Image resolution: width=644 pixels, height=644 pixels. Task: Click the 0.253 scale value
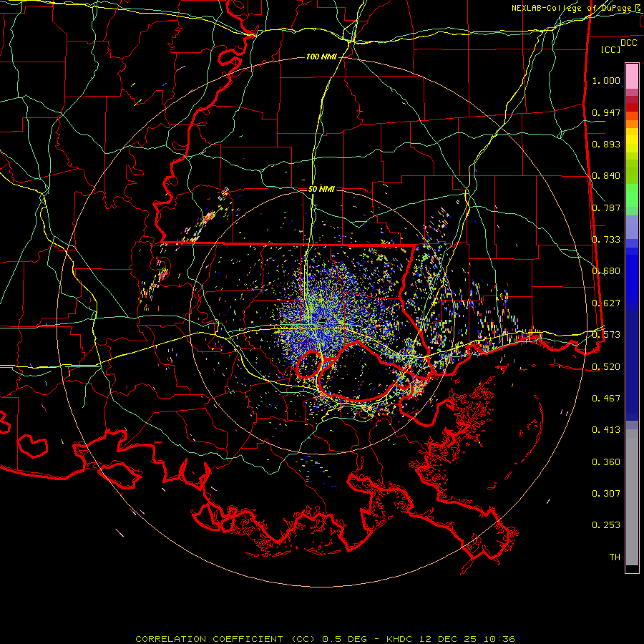click(x=606, y=525)
